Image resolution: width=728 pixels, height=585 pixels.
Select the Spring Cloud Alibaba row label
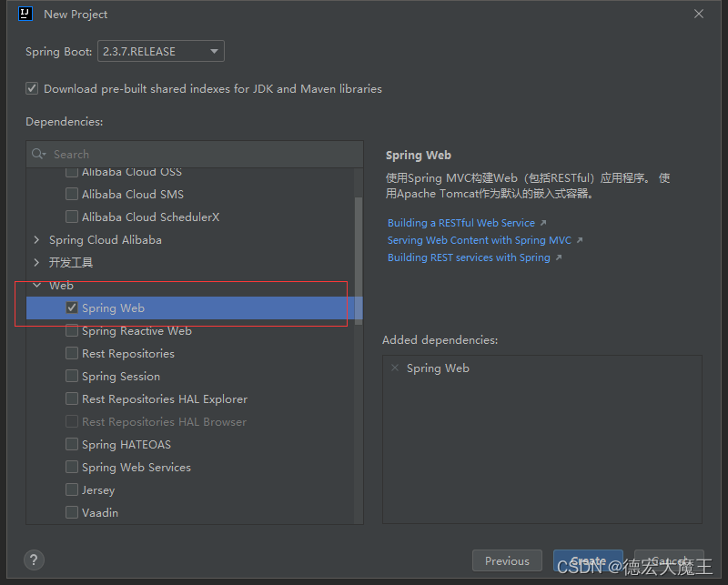(106, 239)
